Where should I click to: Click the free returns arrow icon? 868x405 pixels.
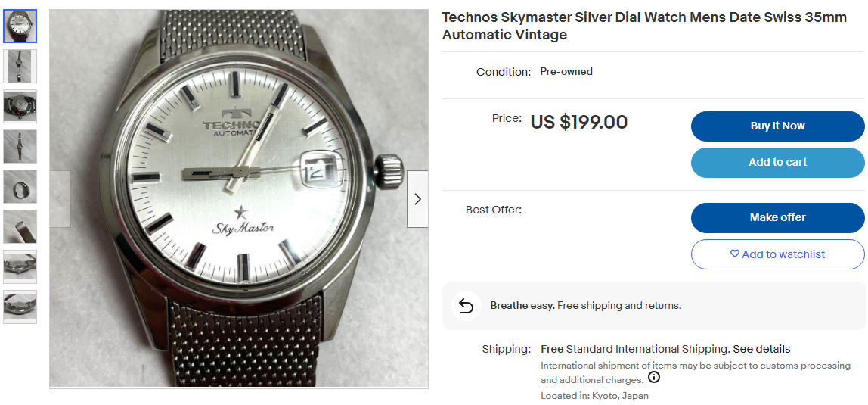click(467, 306)
